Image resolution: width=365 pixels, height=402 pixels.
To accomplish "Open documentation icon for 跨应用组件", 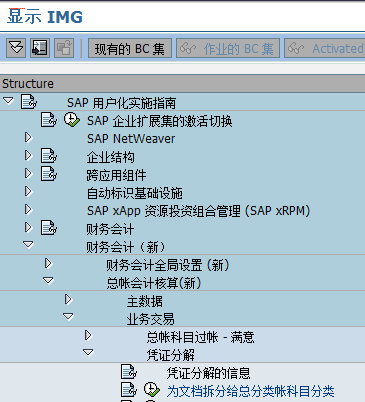I will pos(49,174).
